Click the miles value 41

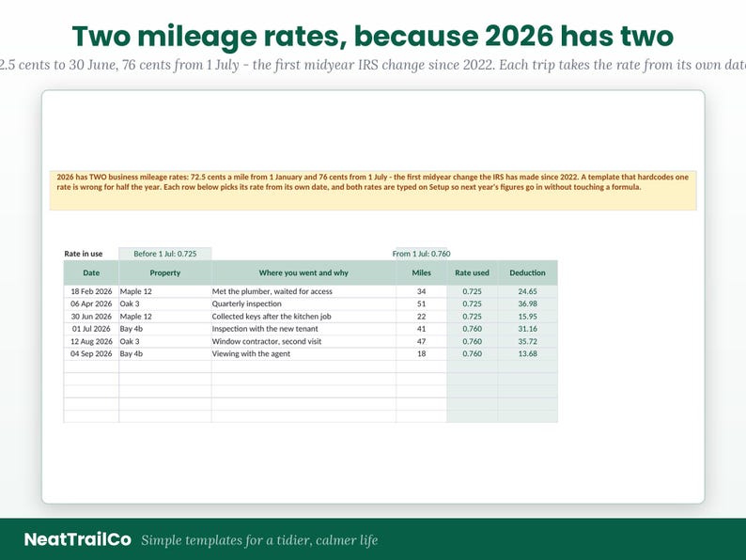pyautogui.click(x=421, y=329)
